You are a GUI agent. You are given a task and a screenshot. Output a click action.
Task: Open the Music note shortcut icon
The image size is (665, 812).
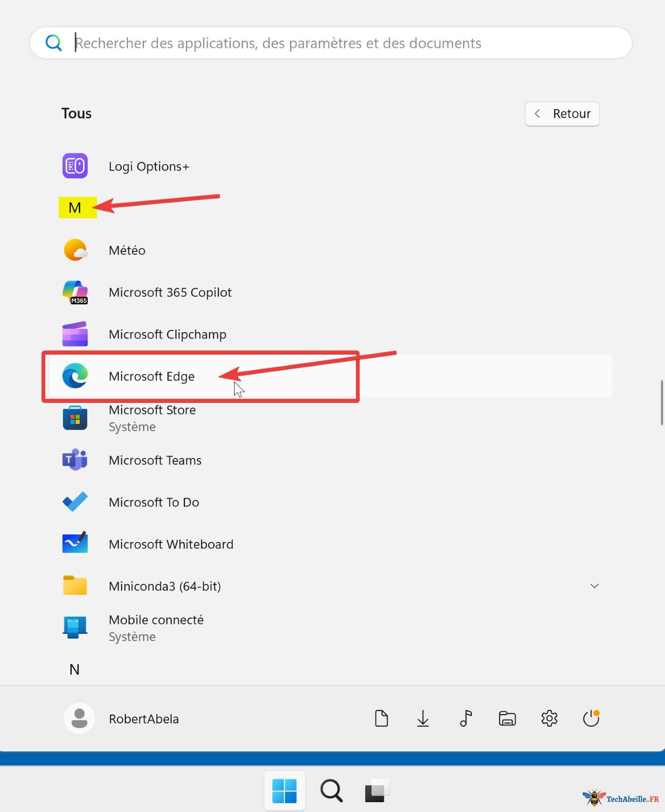pos(465,718)
